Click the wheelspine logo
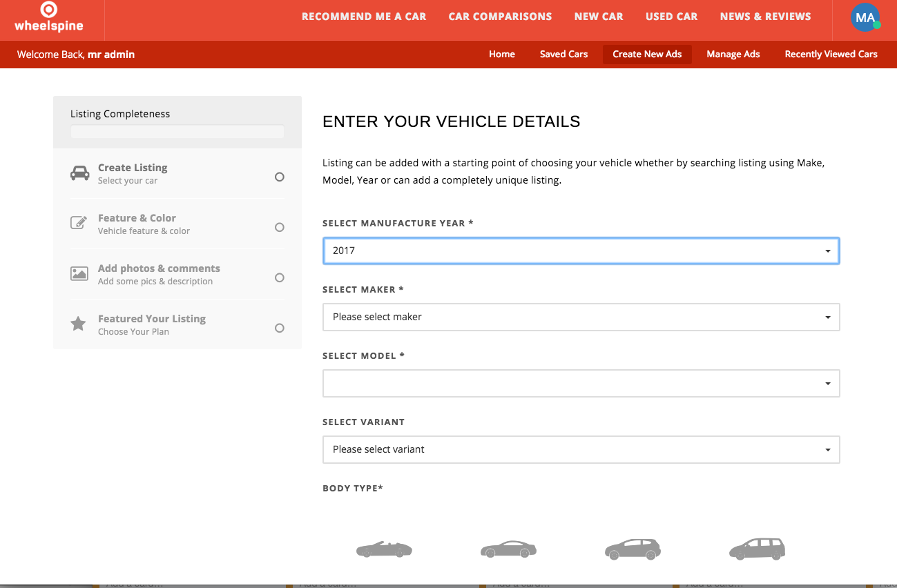Image resolution: width=897 pixels, height=588 pixels. pos(48,19)
